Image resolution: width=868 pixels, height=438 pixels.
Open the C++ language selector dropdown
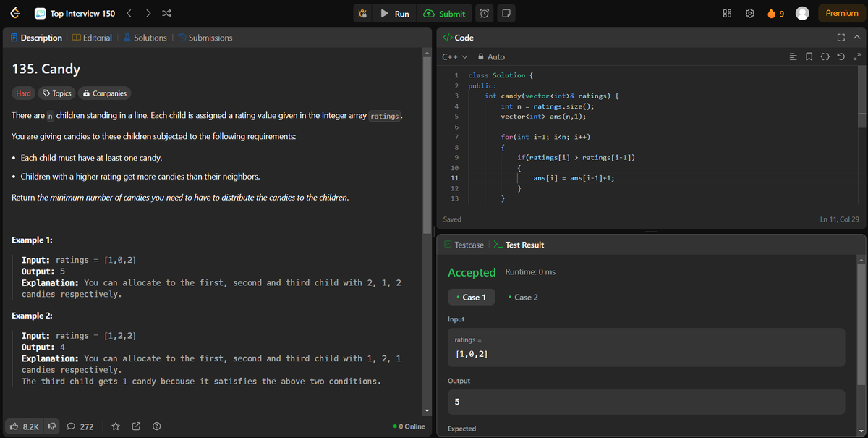click(x=452, y=56)
